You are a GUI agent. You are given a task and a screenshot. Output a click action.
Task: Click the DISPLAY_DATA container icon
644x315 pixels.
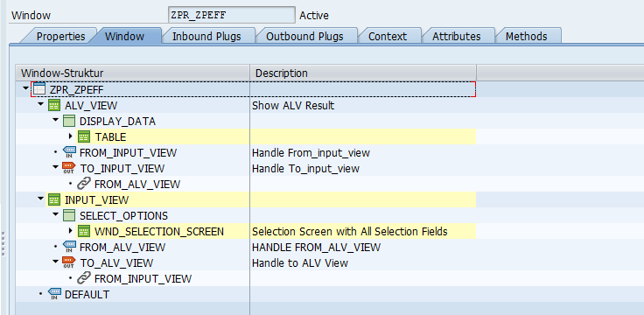[69, 121]
